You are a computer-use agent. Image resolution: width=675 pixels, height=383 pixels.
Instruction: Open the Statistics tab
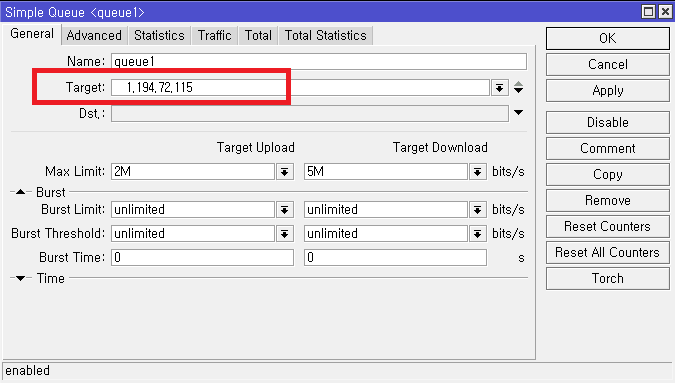point(159,35)
